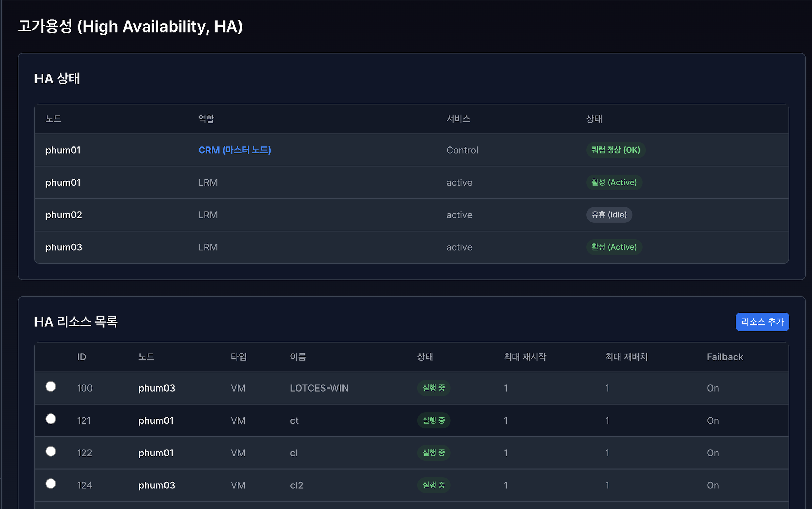The image size is (812, 509).
Task: Click 실행 중 badge for VM cl2
Action: (x=433, y=485)
